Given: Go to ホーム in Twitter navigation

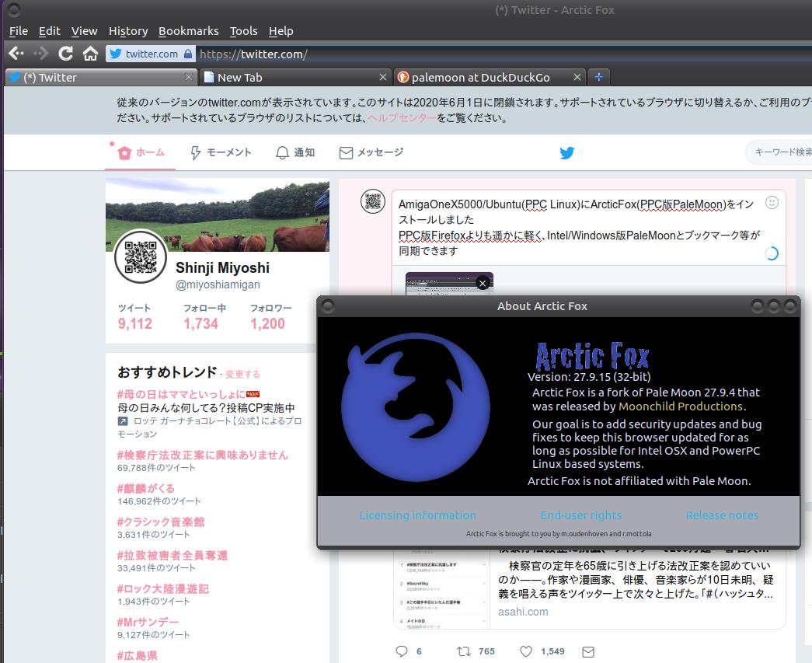Looking at the screenshot, I should pyautogui.click(x=141, y=152).
